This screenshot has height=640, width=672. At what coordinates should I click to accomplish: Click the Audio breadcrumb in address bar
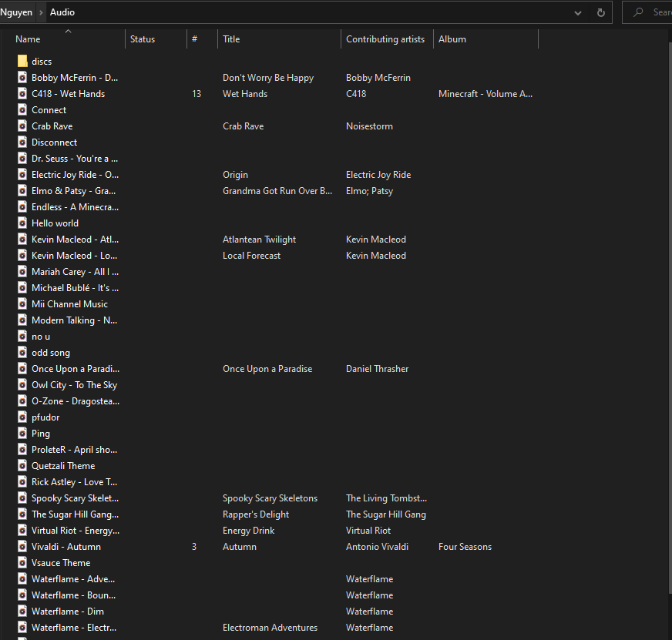tap(62, 12)
